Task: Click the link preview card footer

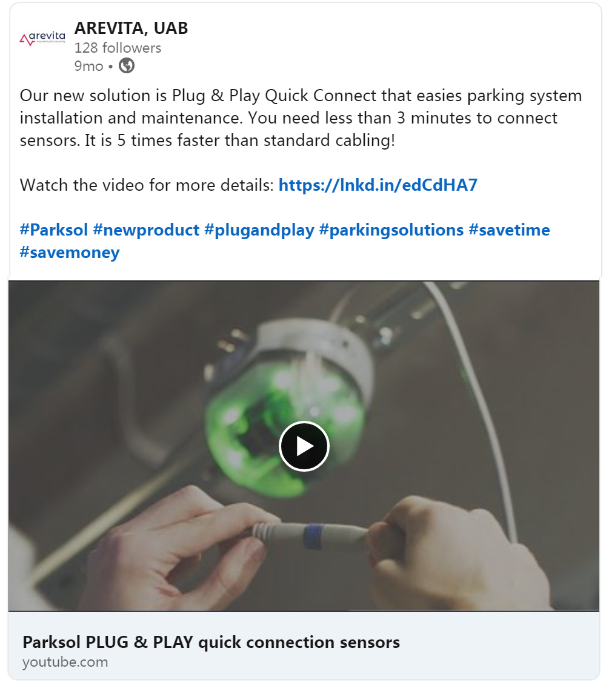Action: tap(304, 646)
